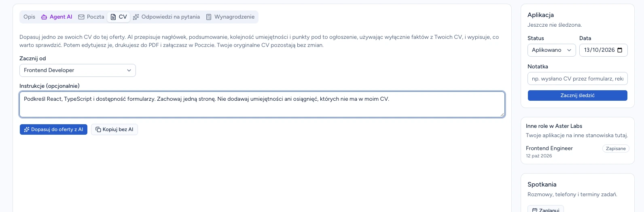The image size is (644, 212).
Task: Click the document icon beside CV
Action: coord(113,17)
